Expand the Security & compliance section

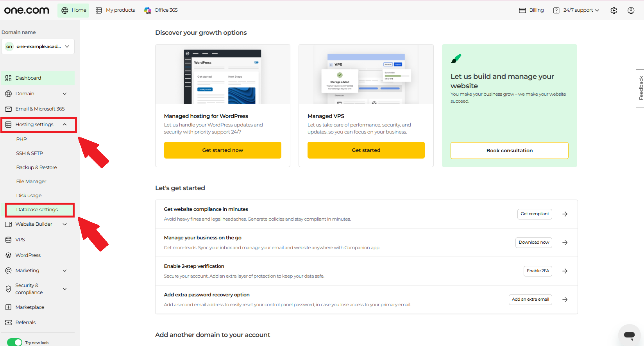click(38, 289)
